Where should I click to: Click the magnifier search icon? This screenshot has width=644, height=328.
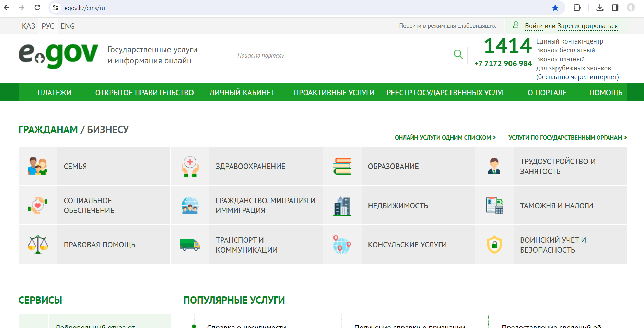pyautogui.click(x=458, y=54)
